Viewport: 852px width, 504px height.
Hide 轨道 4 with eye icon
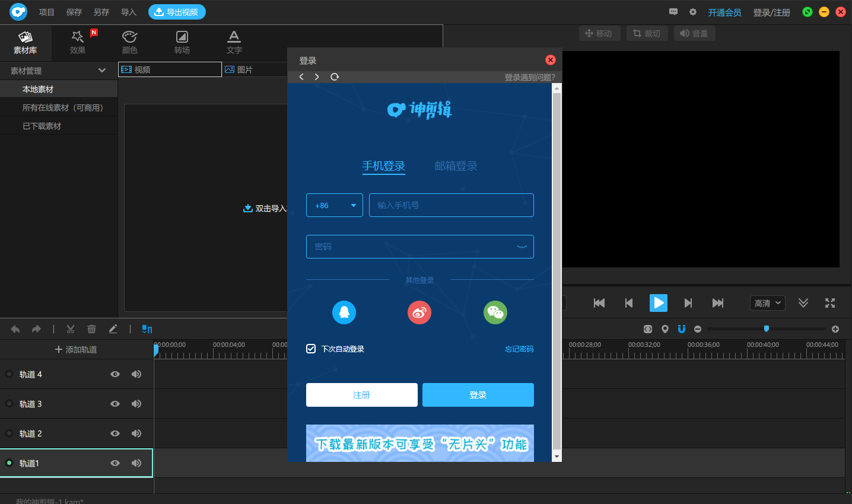point(115,374)
